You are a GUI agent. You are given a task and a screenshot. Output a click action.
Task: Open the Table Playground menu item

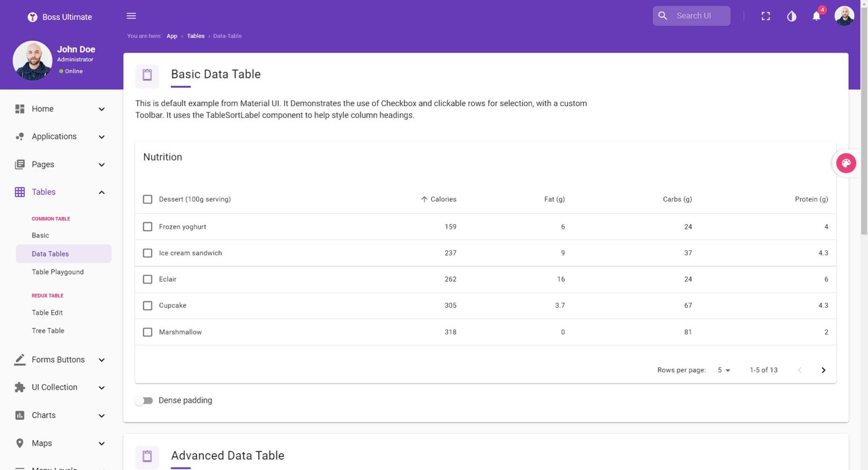(58, 272)
